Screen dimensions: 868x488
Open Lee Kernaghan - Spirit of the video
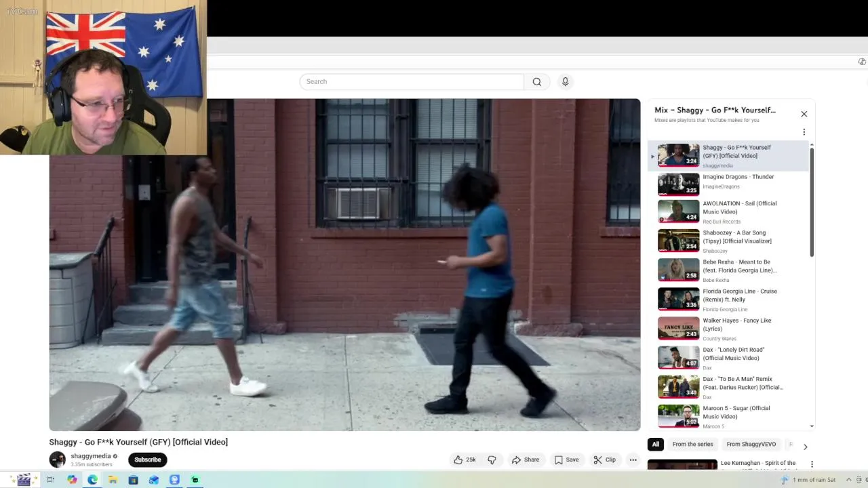pyautogui.click(x=758, y=463)
